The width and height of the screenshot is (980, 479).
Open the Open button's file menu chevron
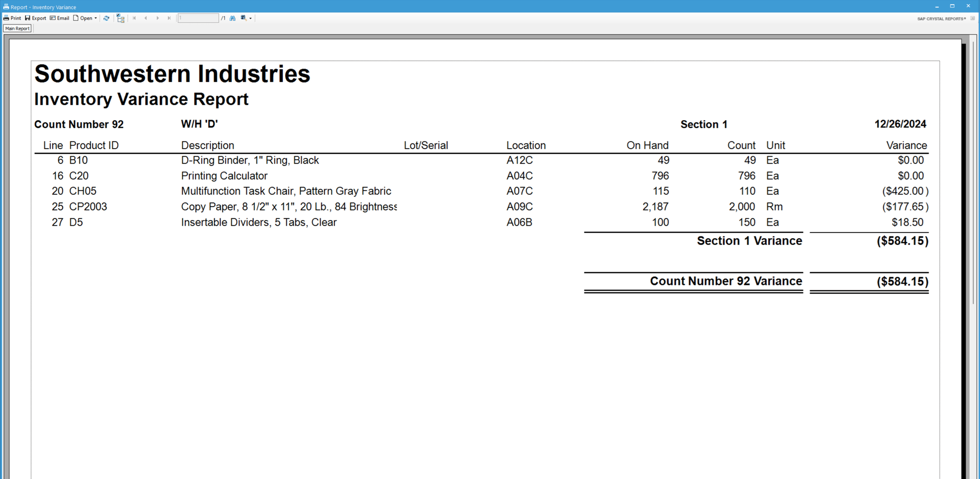coord(95,18)
